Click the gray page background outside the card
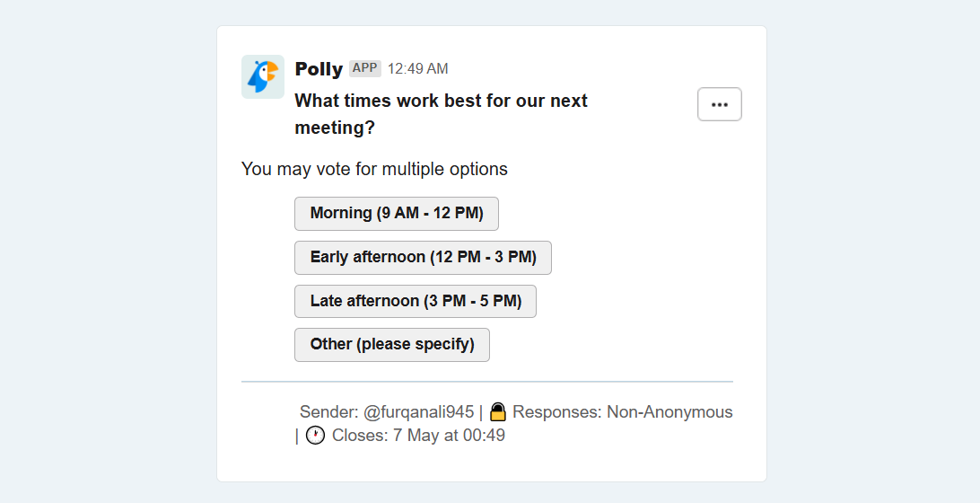Viewport: 980px width, 503px height. (106, 251)
